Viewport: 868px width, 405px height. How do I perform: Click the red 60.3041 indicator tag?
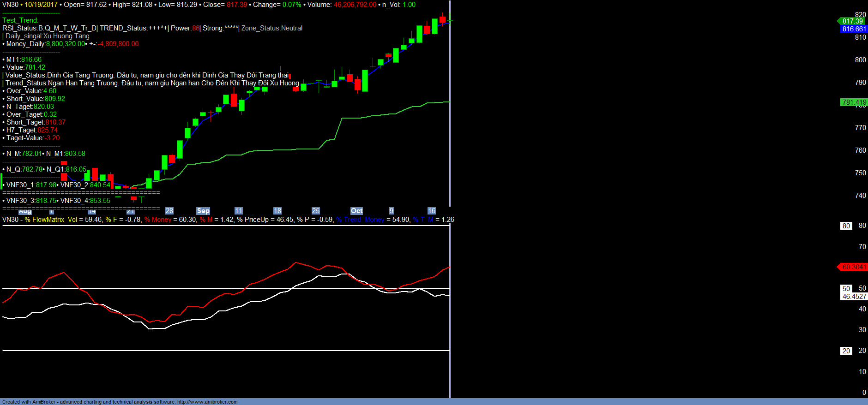[x=854, y=267]
